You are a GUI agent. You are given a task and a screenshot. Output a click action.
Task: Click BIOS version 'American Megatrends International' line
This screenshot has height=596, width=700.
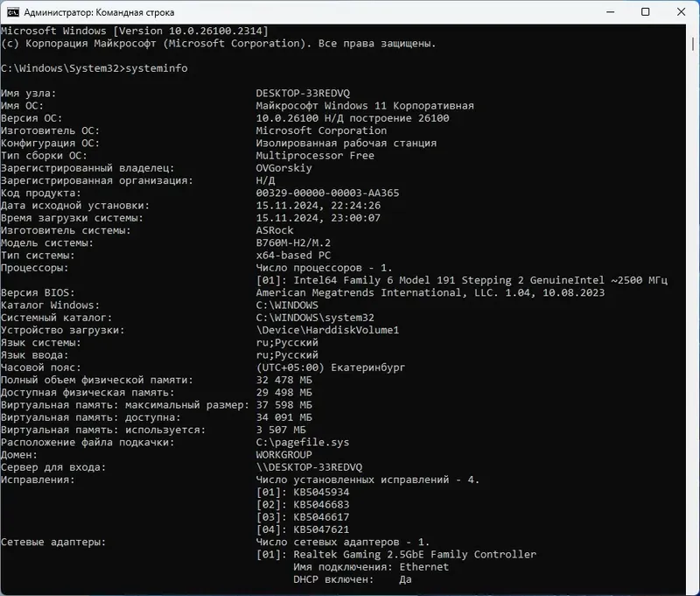pos(430,293)
